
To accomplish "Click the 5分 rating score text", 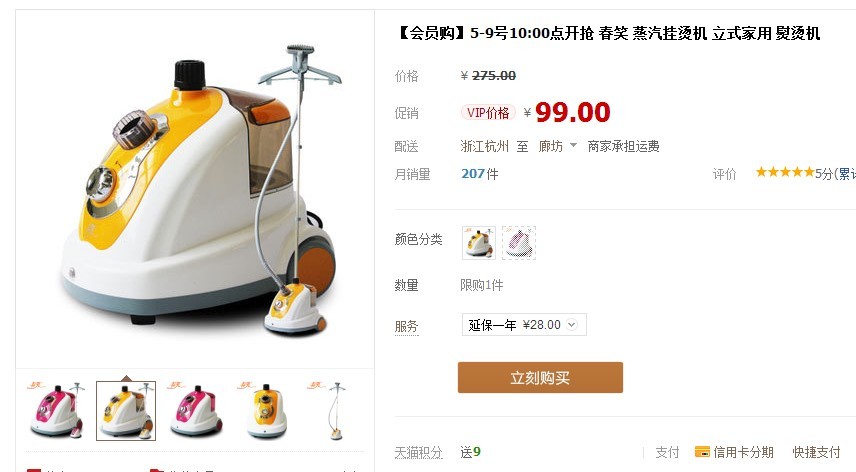I will pos(824,174).
